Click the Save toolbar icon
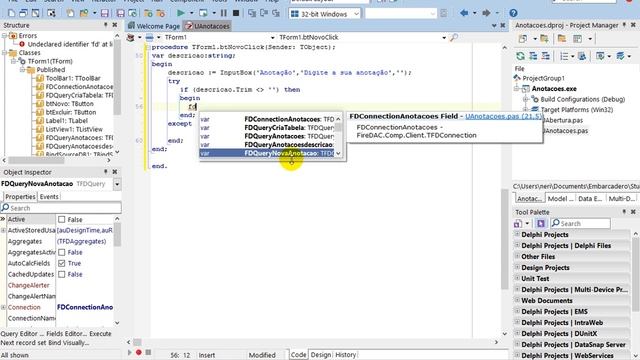The width and height of the screenshot is (640, 360). [x=104, y=13]
